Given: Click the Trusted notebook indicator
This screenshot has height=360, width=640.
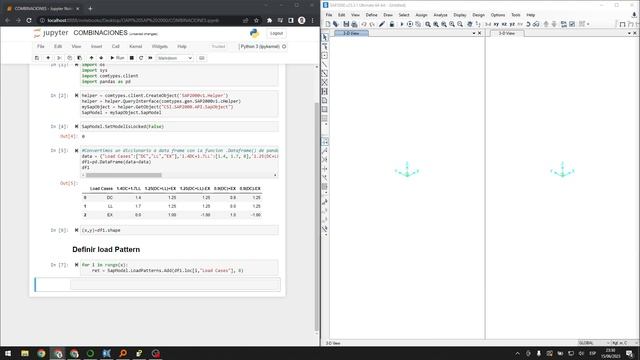Looking at the screenshot, I should pyautogui.click(x=218, y=47).
